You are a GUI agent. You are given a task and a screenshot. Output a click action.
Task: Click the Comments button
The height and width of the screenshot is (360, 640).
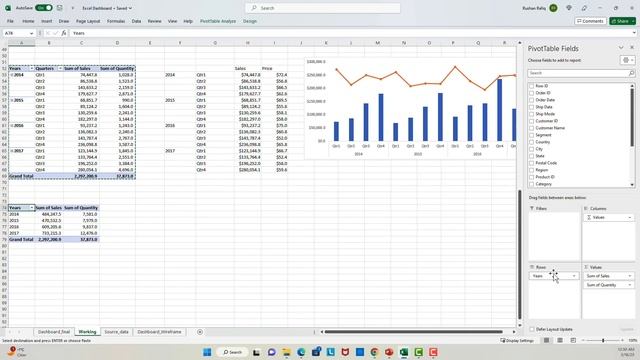(590, 21)
